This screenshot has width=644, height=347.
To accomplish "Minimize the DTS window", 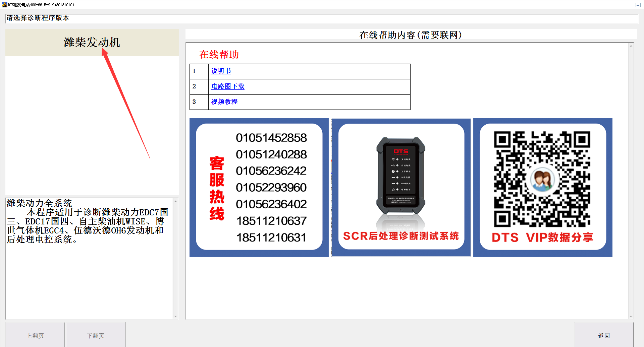I will pos(638,5).
